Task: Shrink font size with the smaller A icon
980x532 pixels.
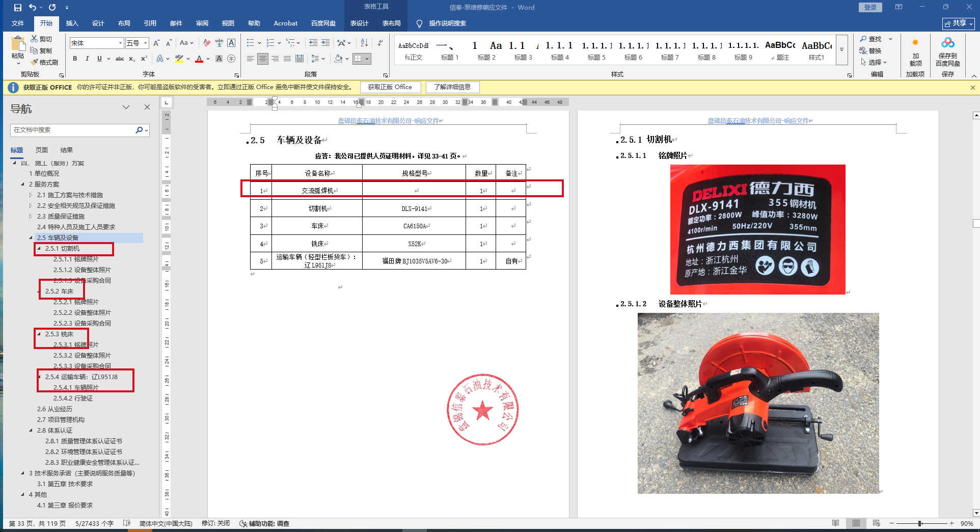Action: [x=169, y=43]
